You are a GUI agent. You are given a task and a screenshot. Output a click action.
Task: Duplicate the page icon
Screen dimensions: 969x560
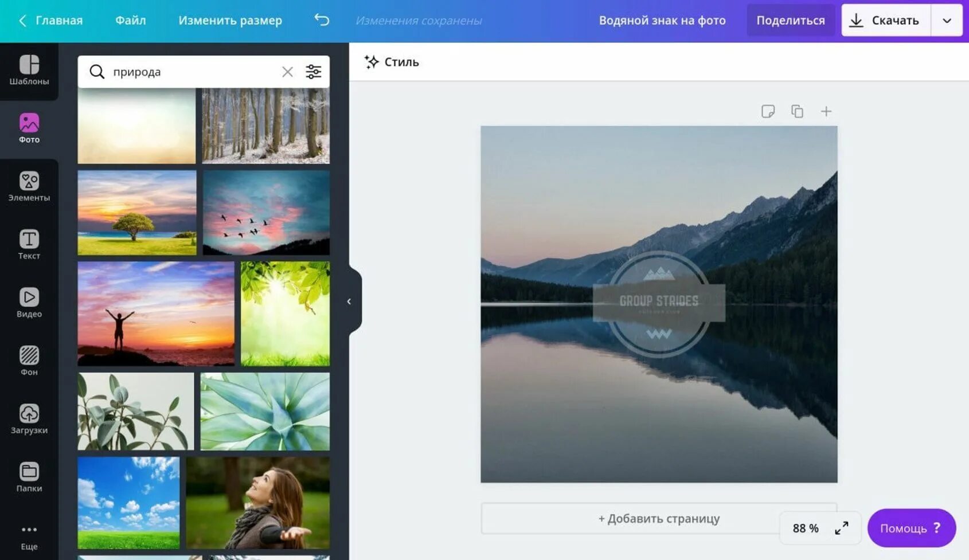(x=797, y=111)
